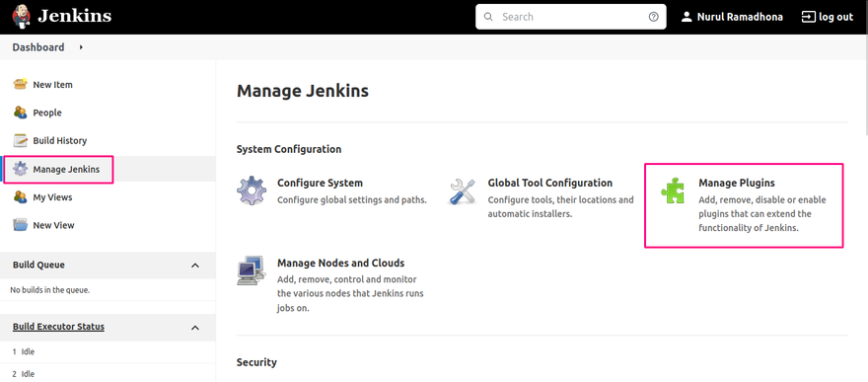868x382 pixels.
Task: Expand the Dashboard breadcrumb arrow
Action: [x=81, y=47]
